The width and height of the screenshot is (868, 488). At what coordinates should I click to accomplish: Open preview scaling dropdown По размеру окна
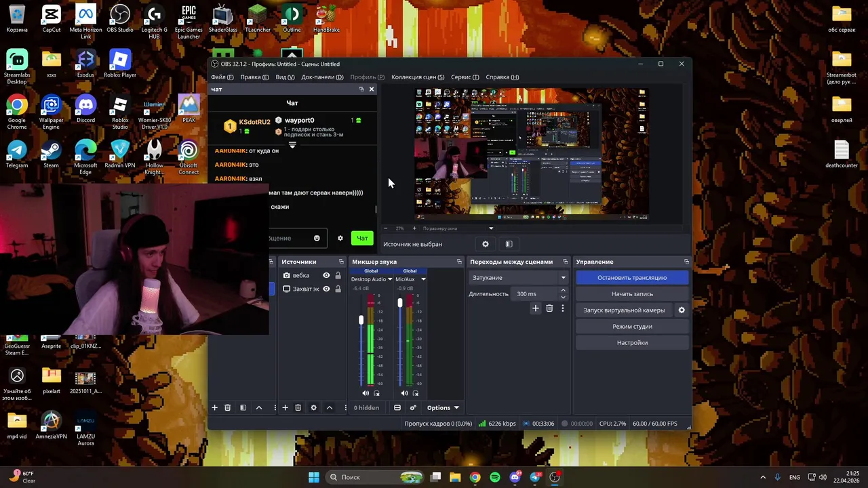pos(458,228)
